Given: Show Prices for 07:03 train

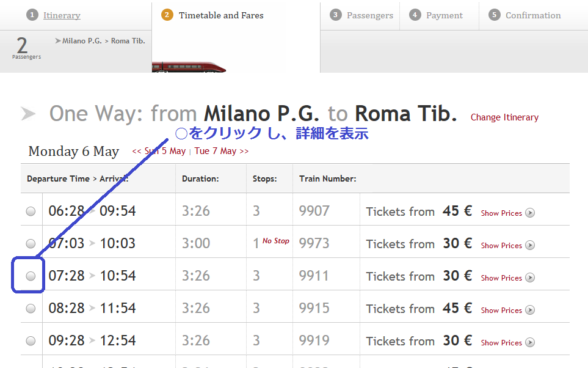Looking at the screenshot, I should pos(501,246).
